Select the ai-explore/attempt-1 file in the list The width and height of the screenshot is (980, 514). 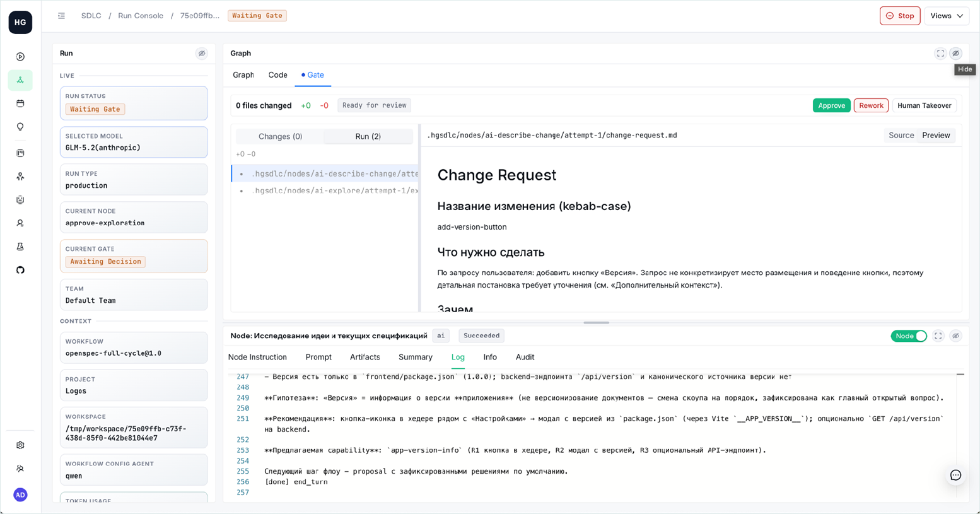325,190
